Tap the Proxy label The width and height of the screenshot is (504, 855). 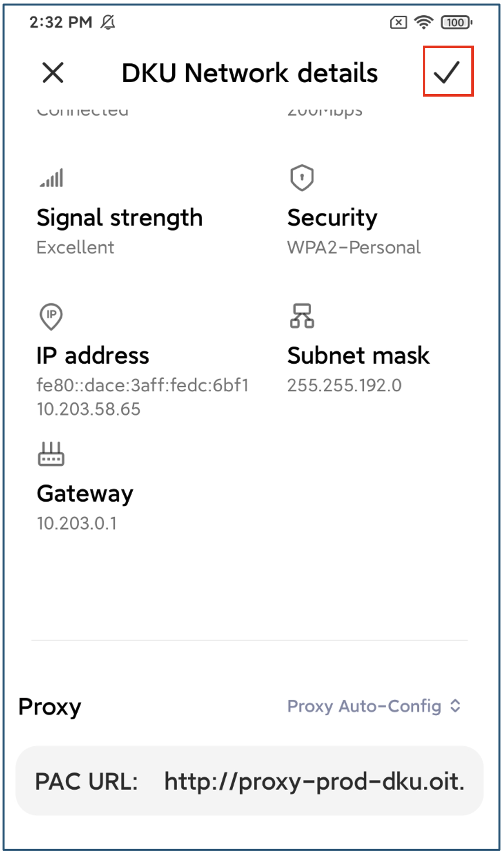(x=50, y=707)
